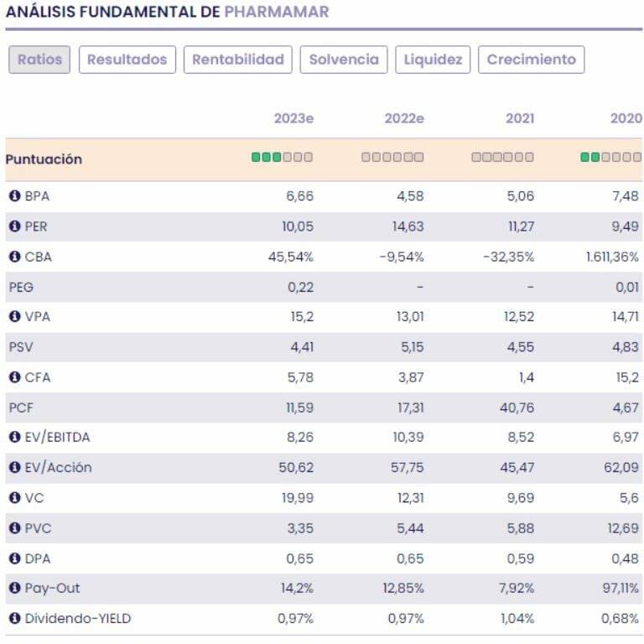This screenshot has width=644, height=644.
Task: Show info for the Pay-Out ratio
Action: point(15,588)
